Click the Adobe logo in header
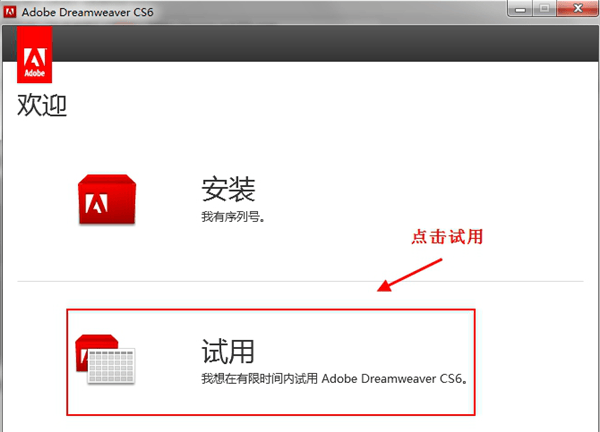This screenshot has height=432, width=600. tap(34, 54)
